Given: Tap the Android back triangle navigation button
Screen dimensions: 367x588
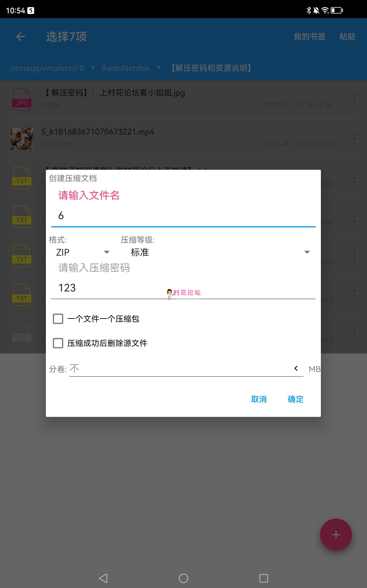Looking at the screenshot, I should click(103, 578).
